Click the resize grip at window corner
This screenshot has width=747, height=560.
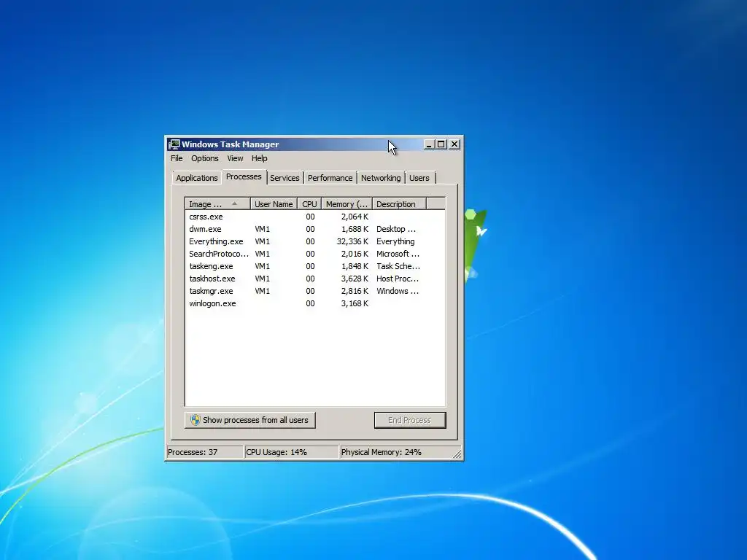pyautogui.click(x=457, y=454)
